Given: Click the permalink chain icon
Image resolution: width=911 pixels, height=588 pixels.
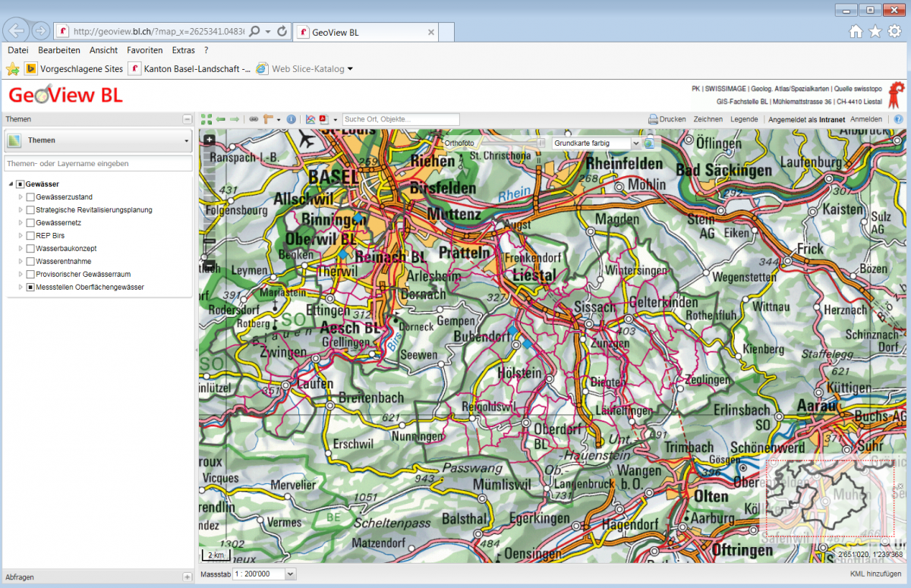Looking at the screenshot, I should pos(254,119).
